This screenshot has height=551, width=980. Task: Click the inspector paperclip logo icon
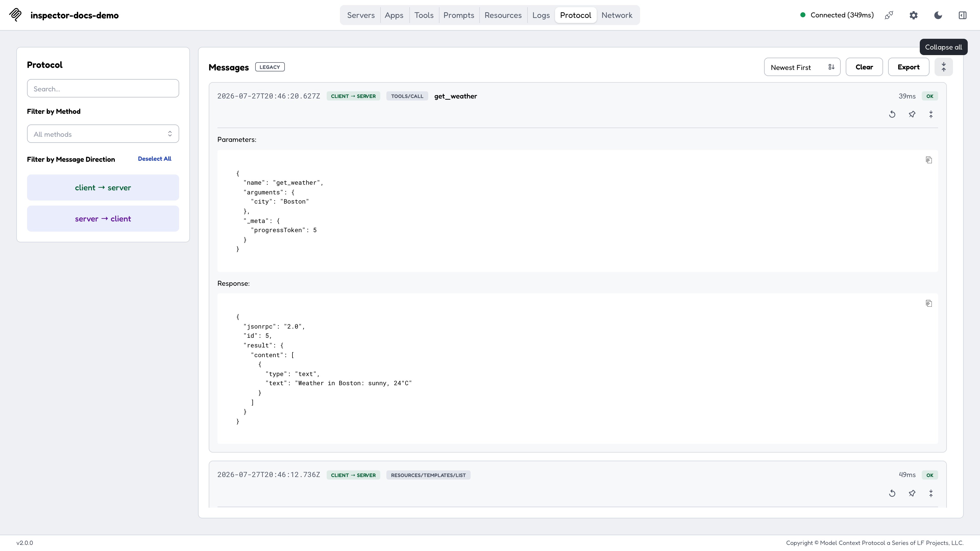(16, 15)
